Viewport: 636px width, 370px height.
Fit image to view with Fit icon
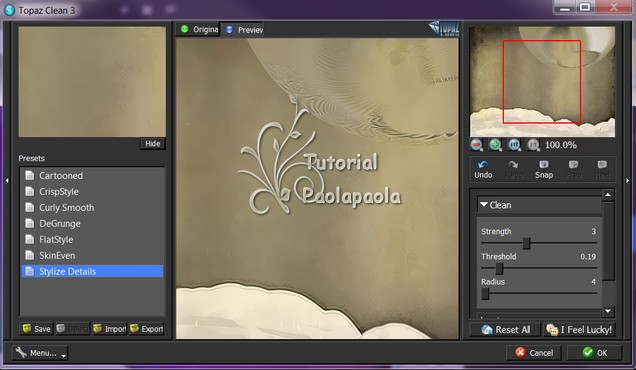coord(514,144)
